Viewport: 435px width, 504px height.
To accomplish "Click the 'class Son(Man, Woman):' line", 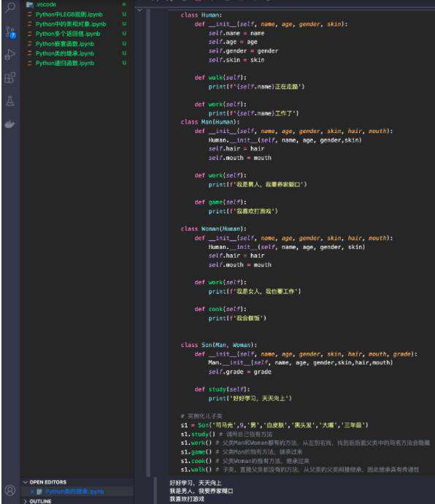I will 218,345.
